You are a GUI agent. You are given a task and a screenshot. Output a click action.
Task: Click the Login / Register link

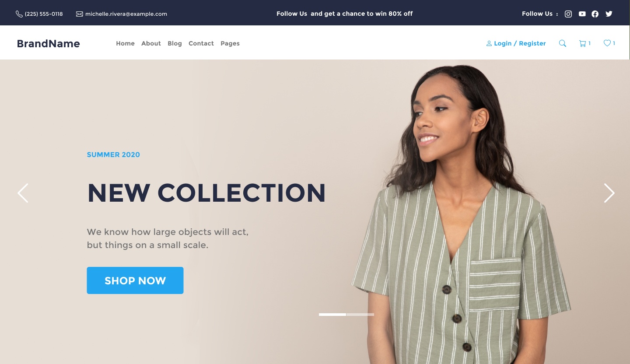click(x=516, y=43)
